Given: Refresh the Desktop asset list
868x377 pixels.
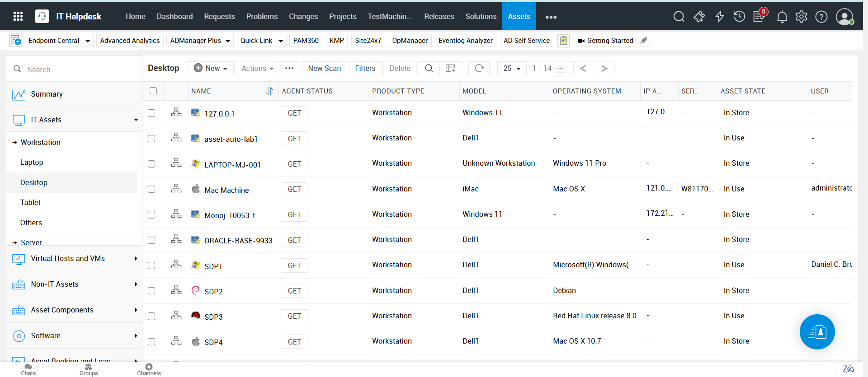Looking at the screenshot, I should click(479, 68).
